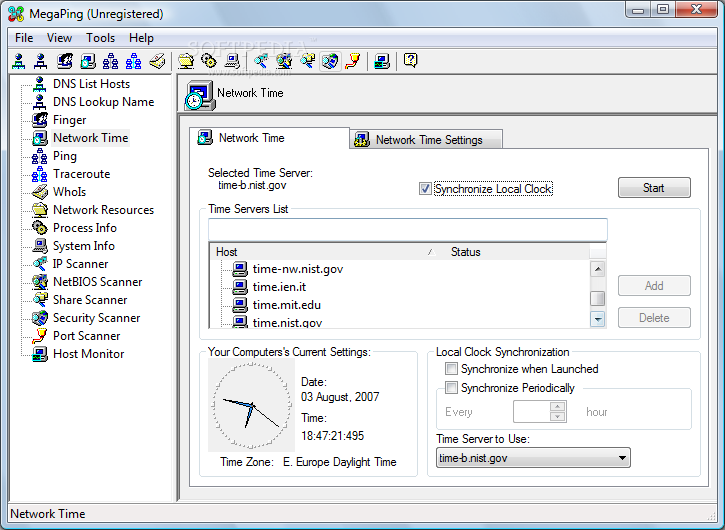Click the server list scroll-up arrow

(x=597, y=269)
